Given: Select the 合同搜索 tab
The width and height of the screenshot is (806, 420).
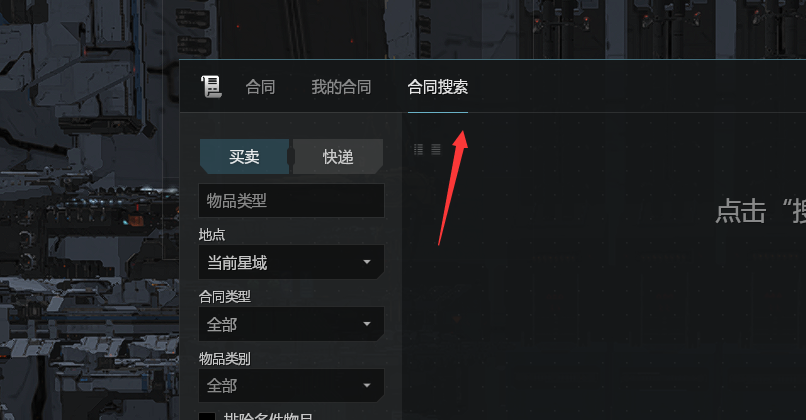Looking at the screenshot, I should (438, 87).
